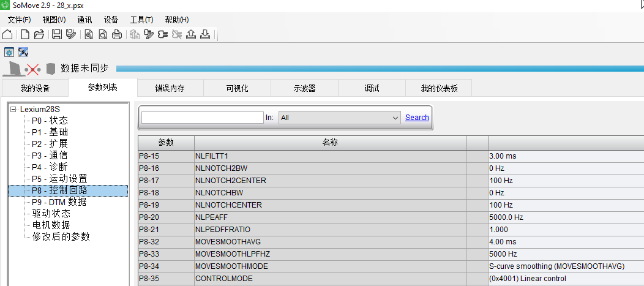Viewport: 644px width, 286px height.
Task: Click the parameter search text field
Action: click(x=202, y=118)
